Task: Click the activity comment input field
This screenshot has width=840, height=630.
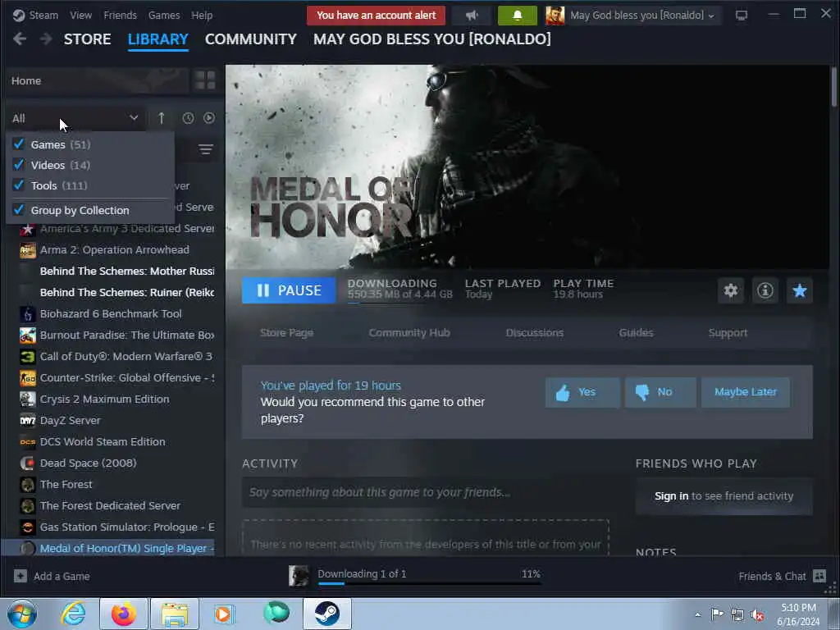Action: click(426, 492)
